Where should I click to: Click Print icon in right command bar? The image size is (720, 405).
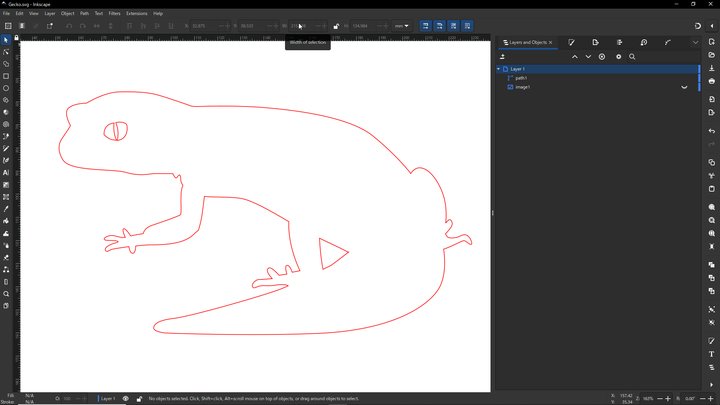pos(712,81)
